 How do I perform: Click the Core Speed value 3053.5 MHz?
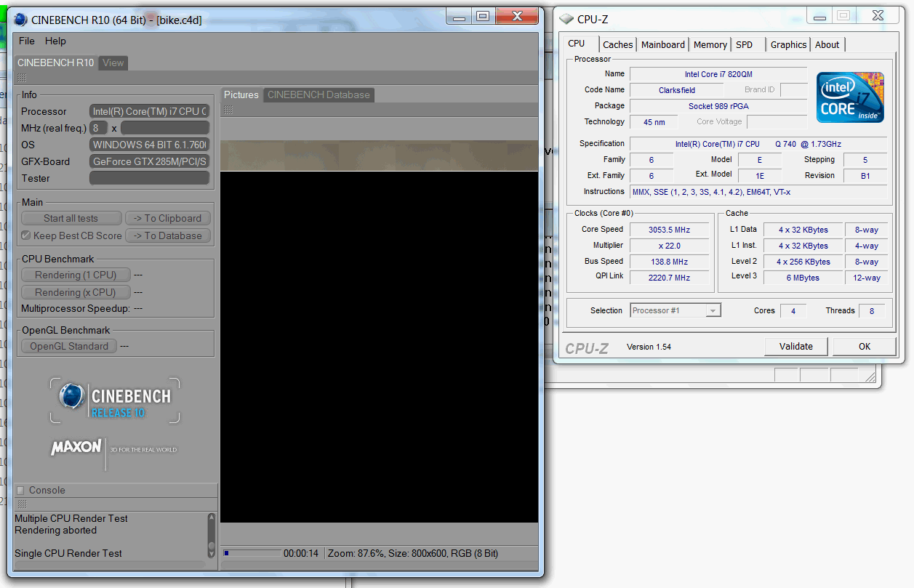click(670, 230)
